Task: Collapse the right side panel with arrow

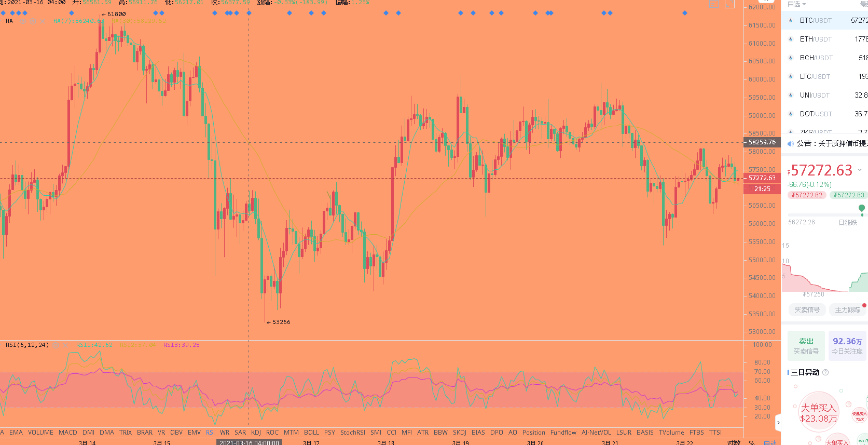Action: coord(778,423)
